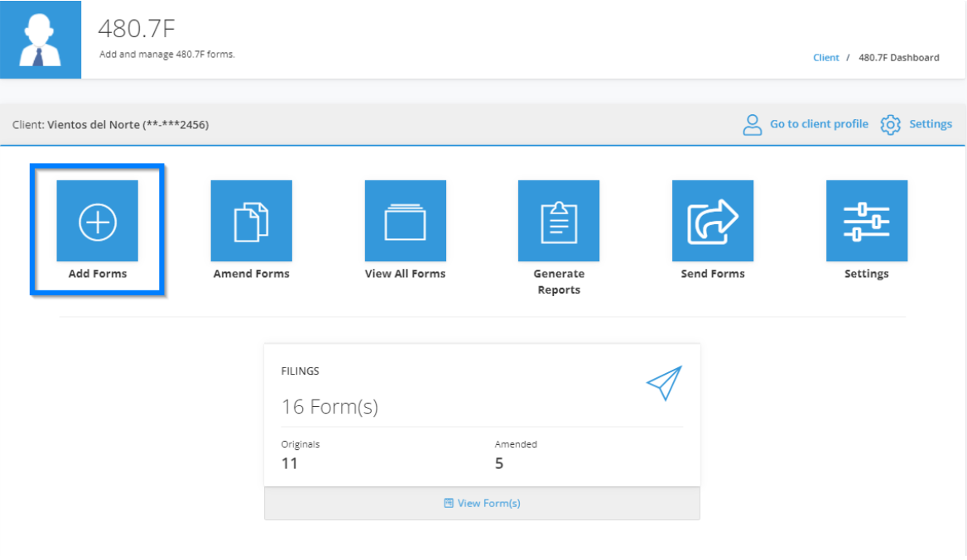Click the small icon beside View Form(s)
Screen dimensions: 967x560
click(449, 503)
